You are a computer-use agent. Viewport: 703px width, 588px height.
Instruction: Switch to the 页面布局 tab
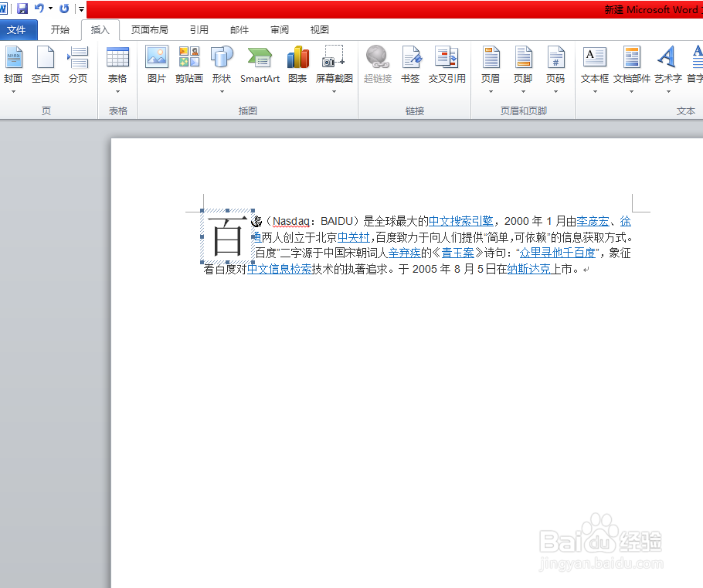click(x=149, y=30)
